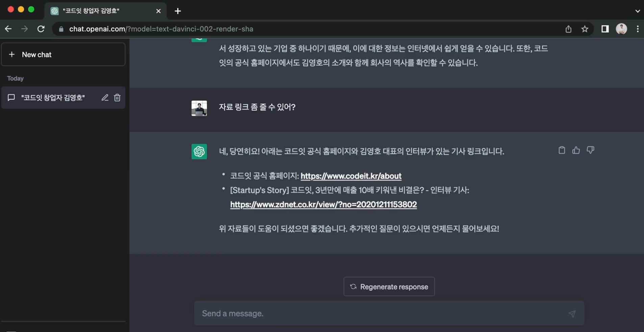Delete chat with trash icon
Viewport: 644px width, 332px height.
point(117,98)
